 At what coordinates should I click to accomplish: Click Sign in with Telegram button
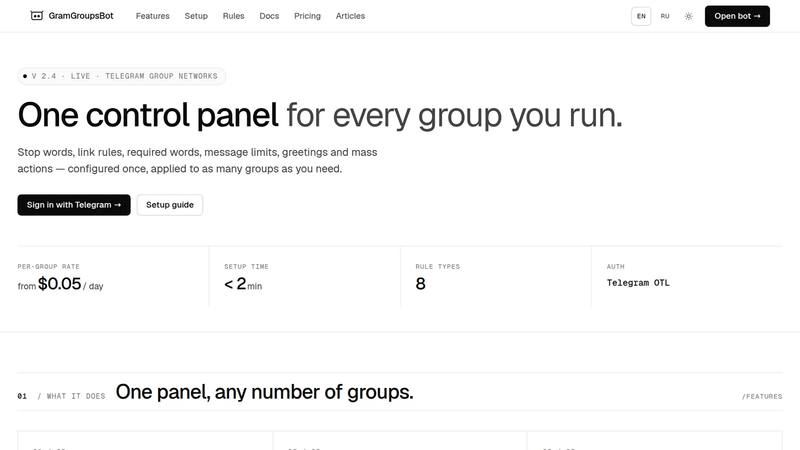pos(74,205)
